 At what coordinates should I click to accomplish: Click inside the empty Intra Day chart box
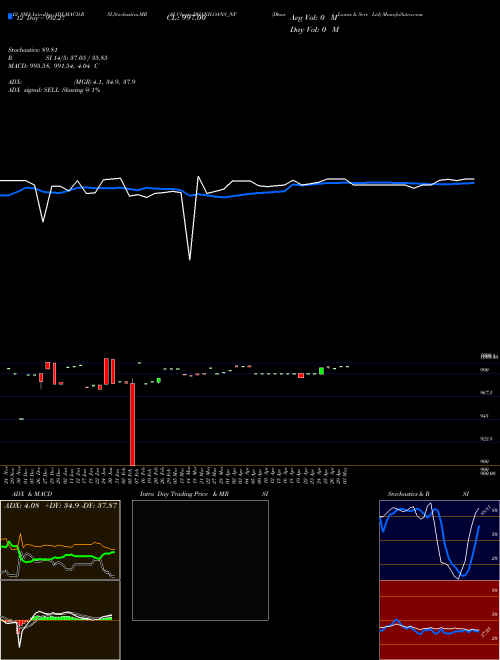pyautogui.click(x=200, y=560)
